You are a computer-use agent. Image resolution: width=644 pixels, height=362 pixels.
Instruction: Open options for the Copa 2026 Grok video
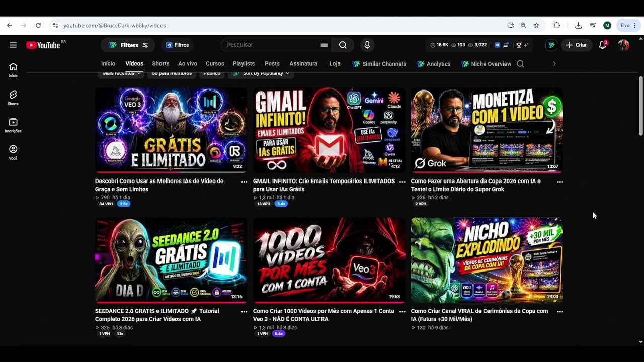point(560,182)
